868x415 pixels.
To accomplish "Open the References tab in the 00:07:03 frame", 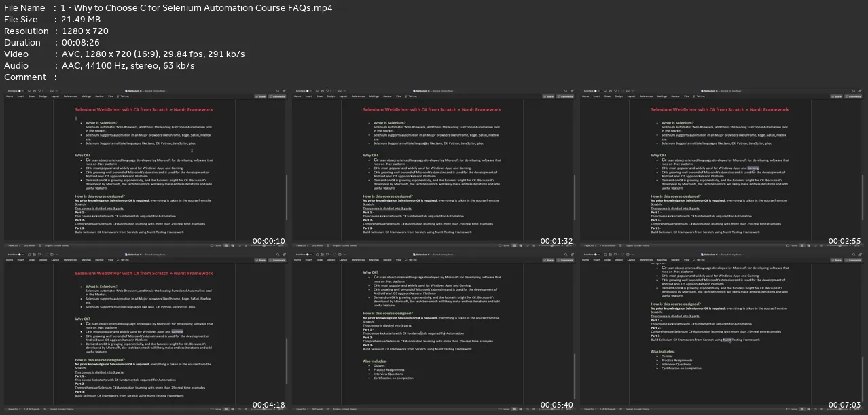I will (646, 261).
